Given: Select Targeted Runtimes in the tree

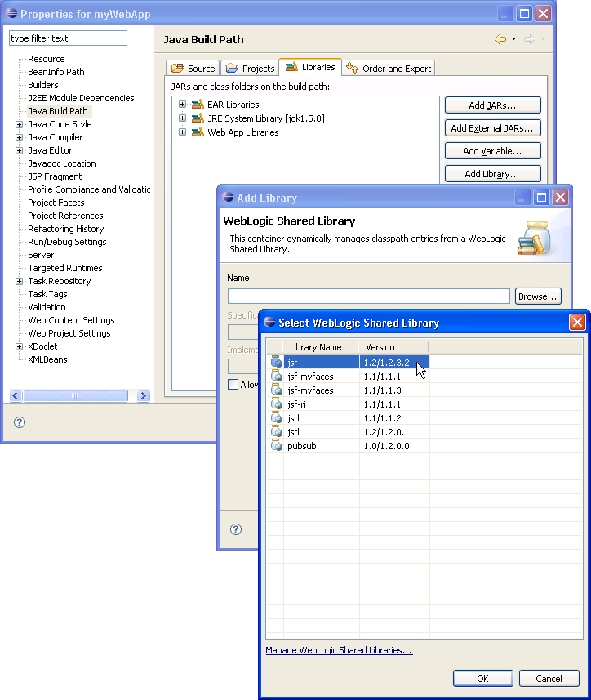Looking at the screenshot, I should point(65,268).
